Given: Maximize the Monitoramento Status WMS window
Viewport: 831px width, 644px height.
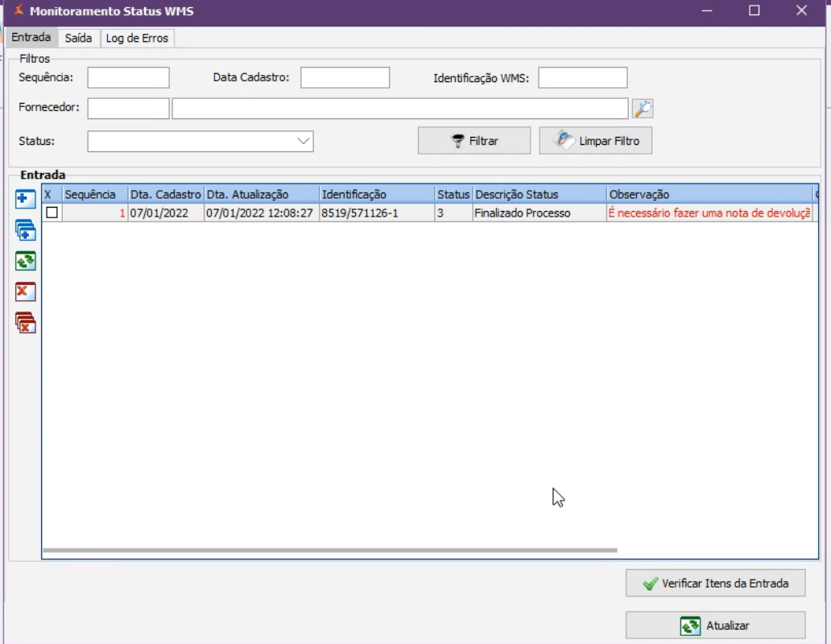Looking at the screenshot, I should 755,10.
